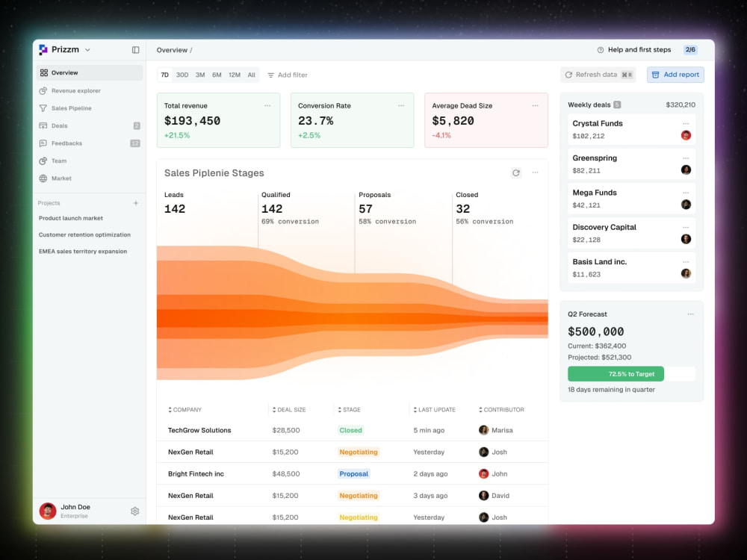The image size is (747, 560).
Task: Click the 2/6 steps progress badge
Action: point(690,49)
